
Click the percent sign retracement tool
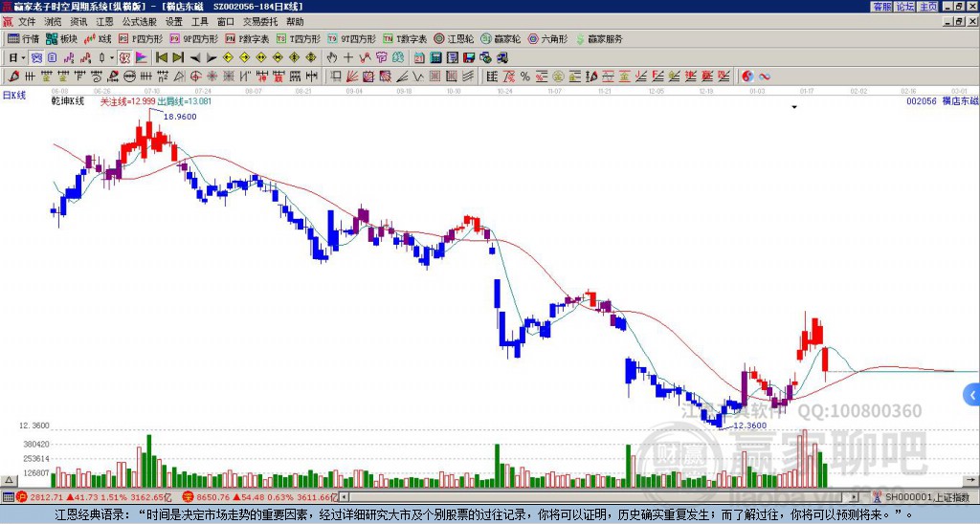pyautogui.click(x=525, y=76)
